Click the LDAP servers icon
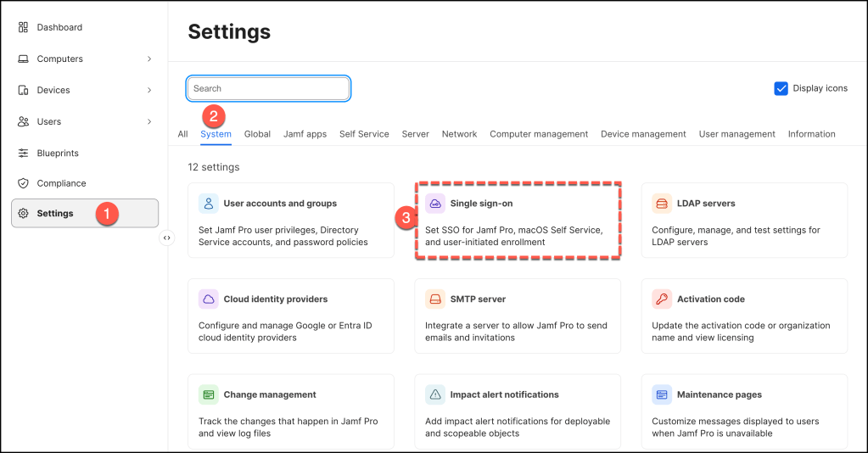The height and width of the screenshot is (453, 868). point(662,204)
